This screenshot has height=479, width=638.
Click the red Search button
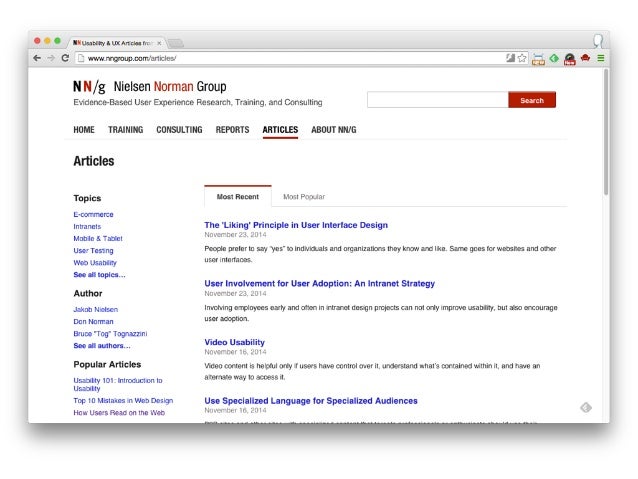(532, 100)
